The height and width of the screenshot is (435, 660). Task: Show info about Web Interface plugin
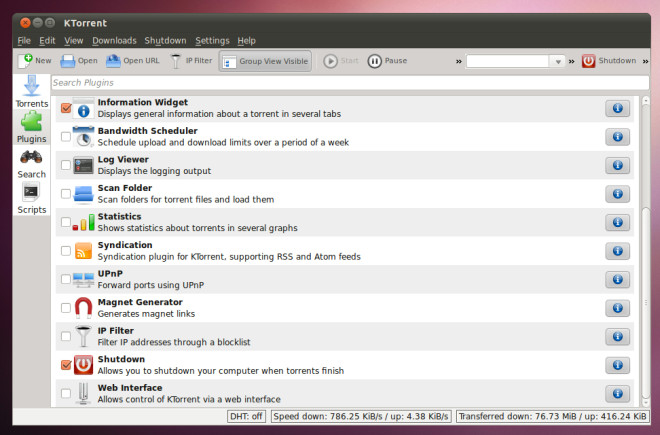(x=617, y=394)
